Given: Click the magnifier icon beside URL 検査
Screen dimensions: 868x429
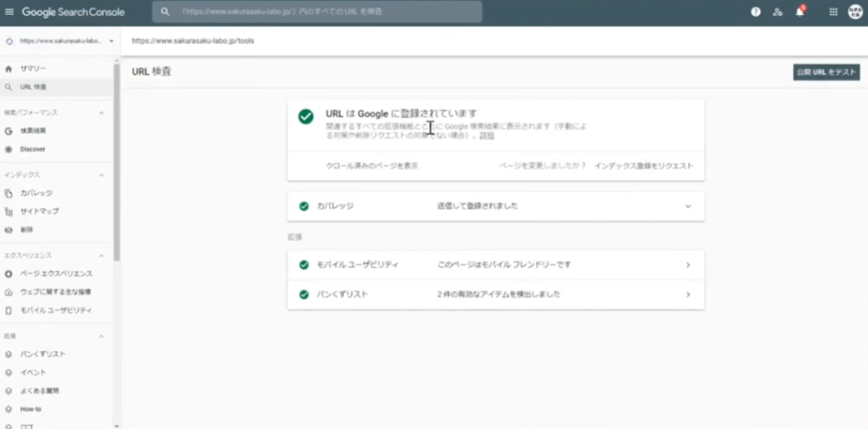Looking at the screenshot, I should point(8,87).
